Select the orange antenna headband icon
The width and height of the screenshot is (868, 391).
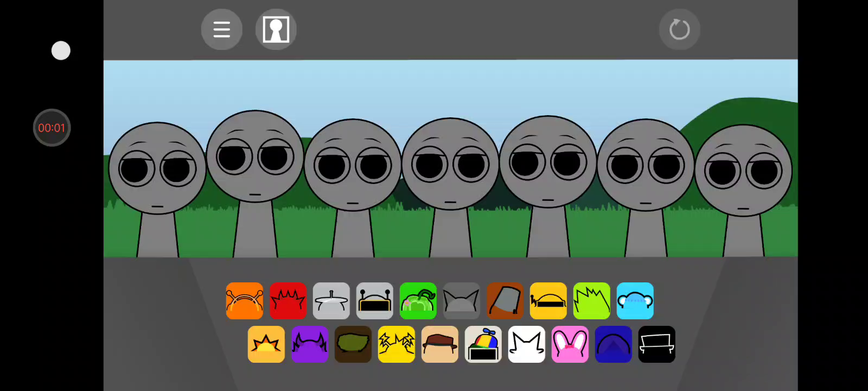pyautogui.click(x=245, y=301)
